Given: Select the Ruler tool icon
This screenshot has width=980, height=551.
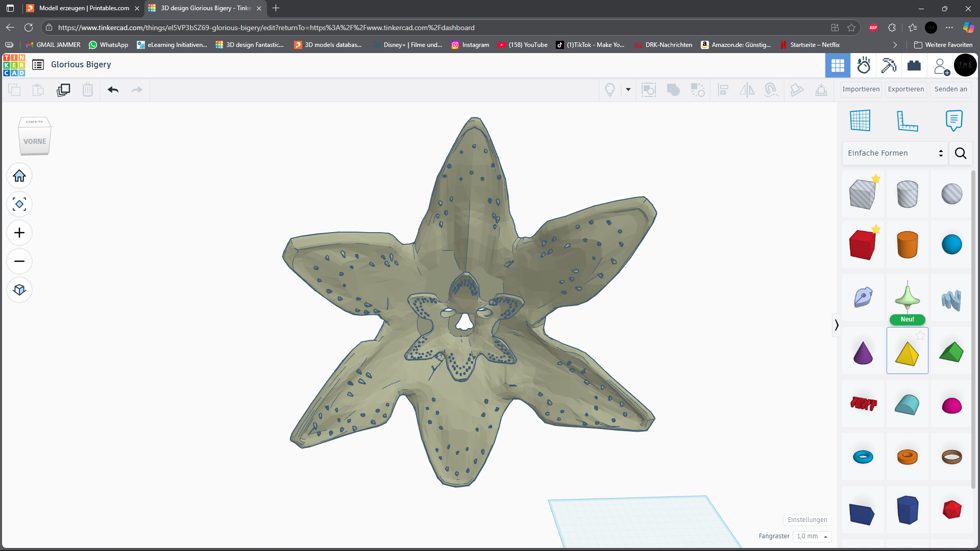Looking at the screenshot, I should click(907, 121).
